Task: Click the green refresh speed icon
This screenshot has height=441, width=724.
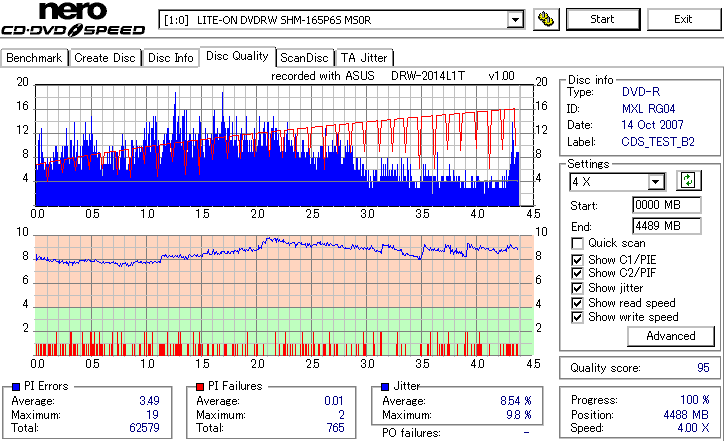Action: coord(688,181)
